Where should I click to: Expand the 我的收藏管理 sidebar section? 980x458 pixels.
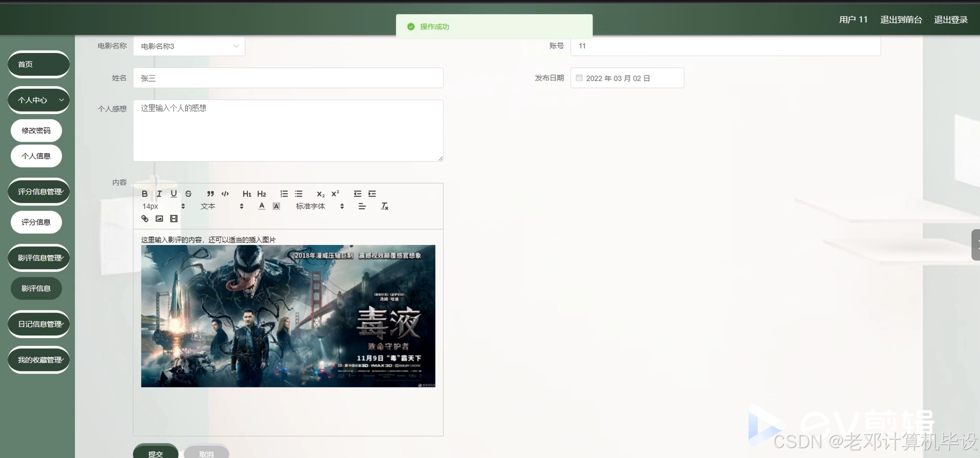pos(39,360)
